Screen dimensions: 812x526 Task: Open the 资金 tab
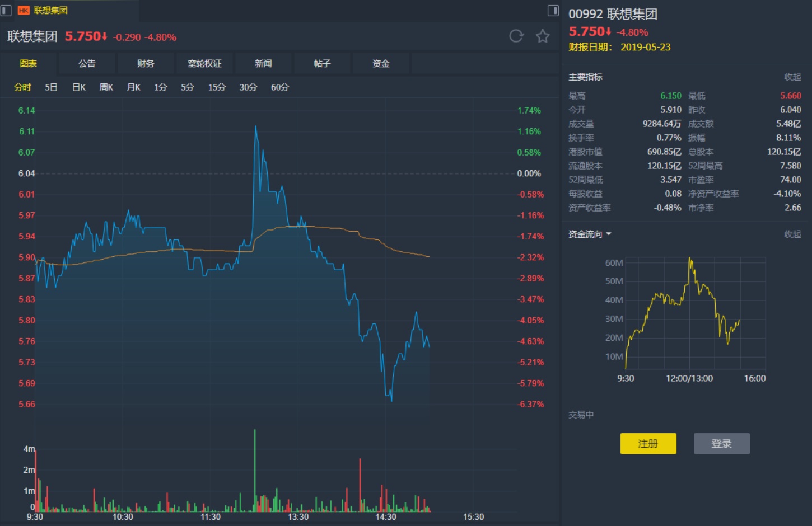click(381, 63)
